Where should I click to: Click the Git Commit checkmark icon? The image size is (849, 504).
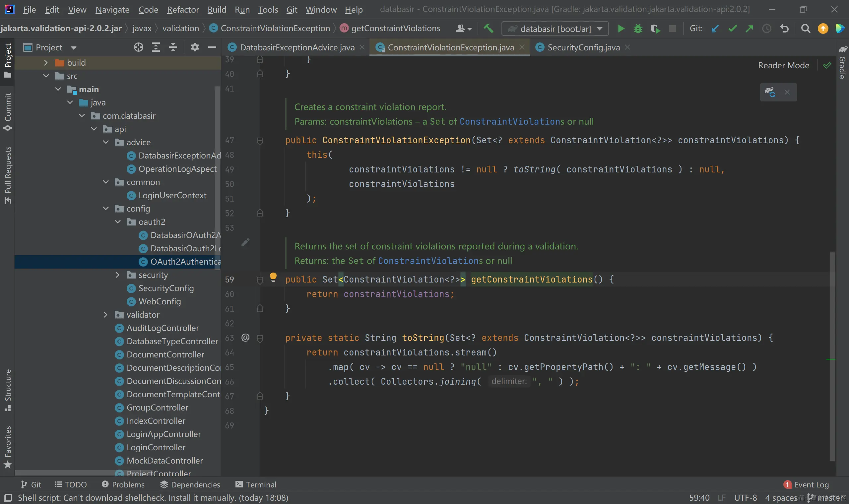(x=732, y=29)
